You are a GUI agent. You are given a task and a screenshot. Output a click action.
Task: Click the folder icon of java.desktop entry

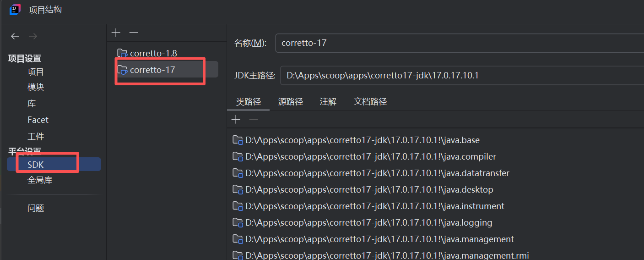coord(238,189)
